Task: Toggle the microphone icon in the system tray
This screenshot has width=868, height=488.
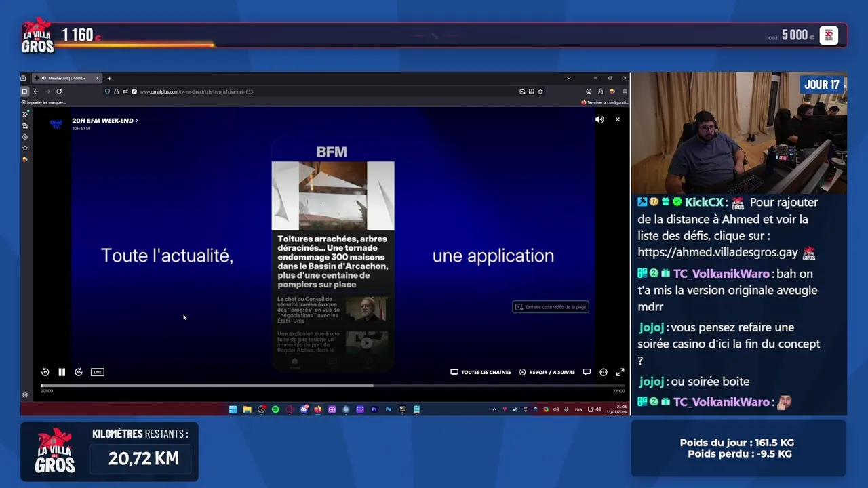Action: 566,409
